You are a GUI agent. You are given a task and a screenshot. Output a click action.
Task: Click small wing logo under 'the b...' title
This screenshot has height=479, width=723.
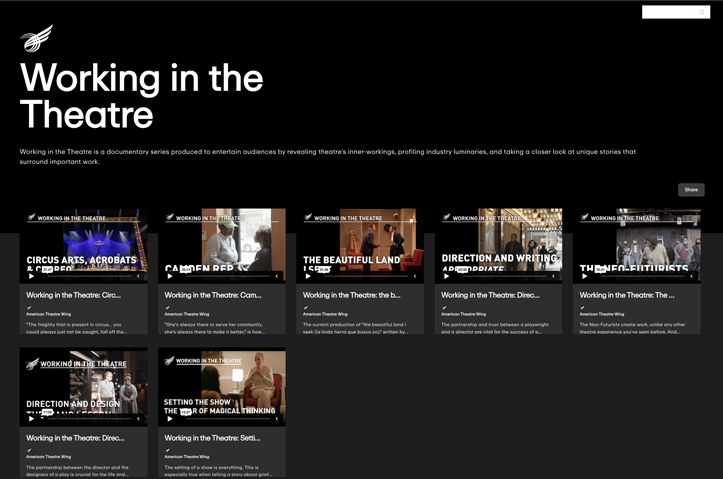pyautogui.click(x=306, y=308)
